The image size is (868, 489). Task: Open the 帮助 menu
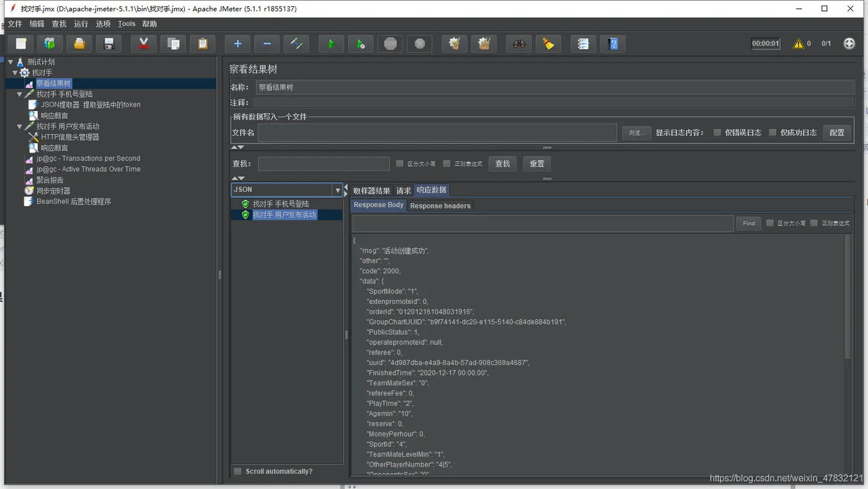coord(149,24)
